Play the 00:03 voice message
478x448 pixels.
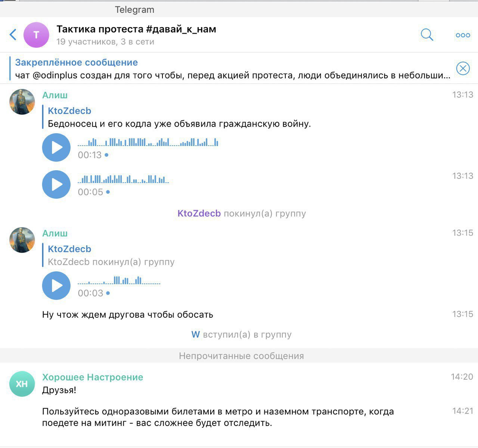56,286
